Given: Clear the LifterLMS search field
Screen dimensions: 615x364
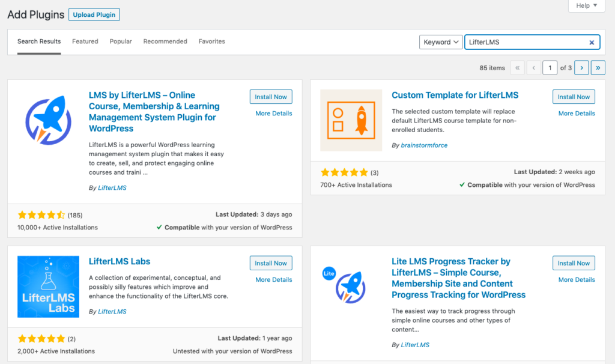Looking at the screenshot, I should [x=592, y=43].
